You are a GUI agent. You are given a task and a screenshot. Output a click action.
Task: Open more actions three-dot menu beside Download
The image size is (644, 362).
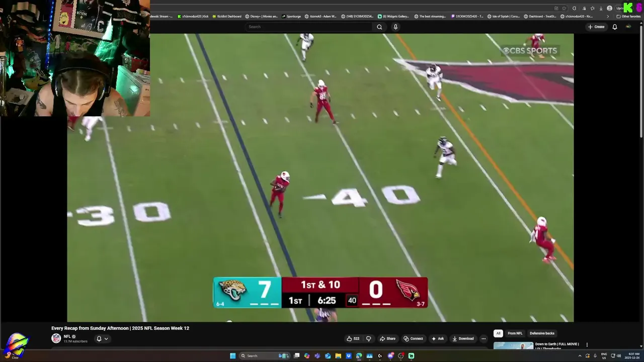tap(484, 338)
